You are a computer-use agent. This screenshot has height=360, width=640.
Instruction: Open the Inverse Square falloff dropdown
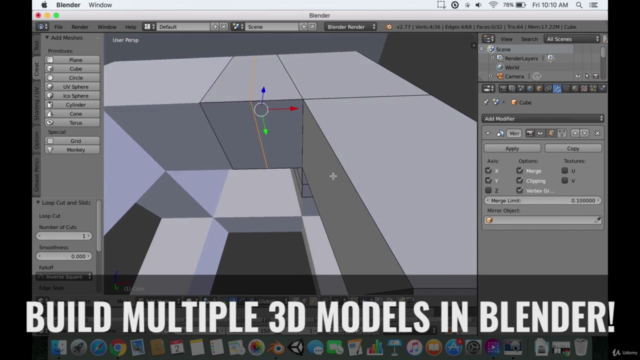[64, 277]
